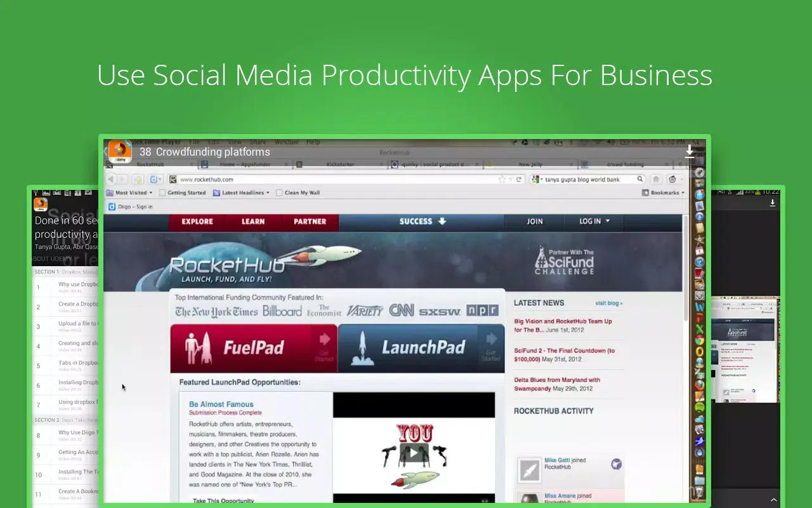Open the PARTNER menu on RocketHub
The image size is (812, 508).
pyautogui.click(x=310, y=222)
